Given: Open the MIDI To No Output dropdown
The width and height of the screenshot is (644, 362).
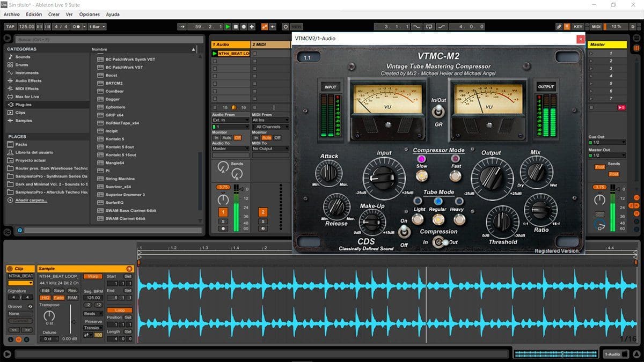Looking at the screenshot, I should (270, 149).
